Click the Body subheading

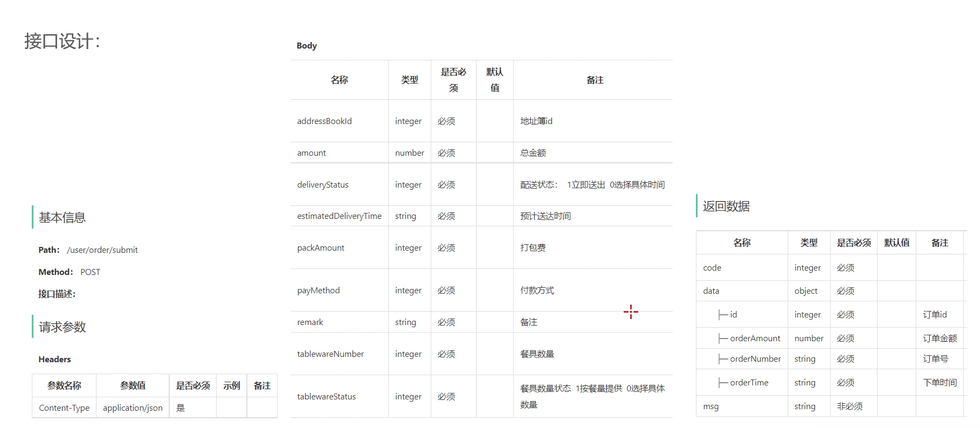click(x=307, y=45)
